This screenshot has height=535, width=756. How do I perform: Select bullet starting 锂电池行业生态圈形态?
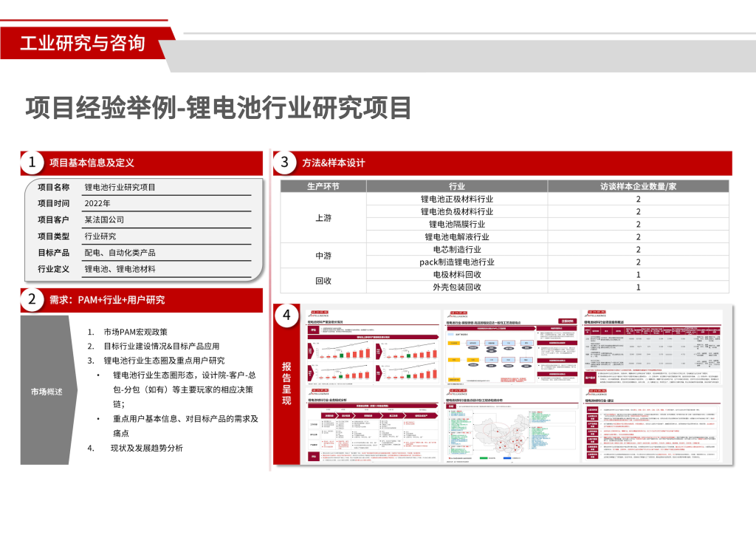pos(184,389)
